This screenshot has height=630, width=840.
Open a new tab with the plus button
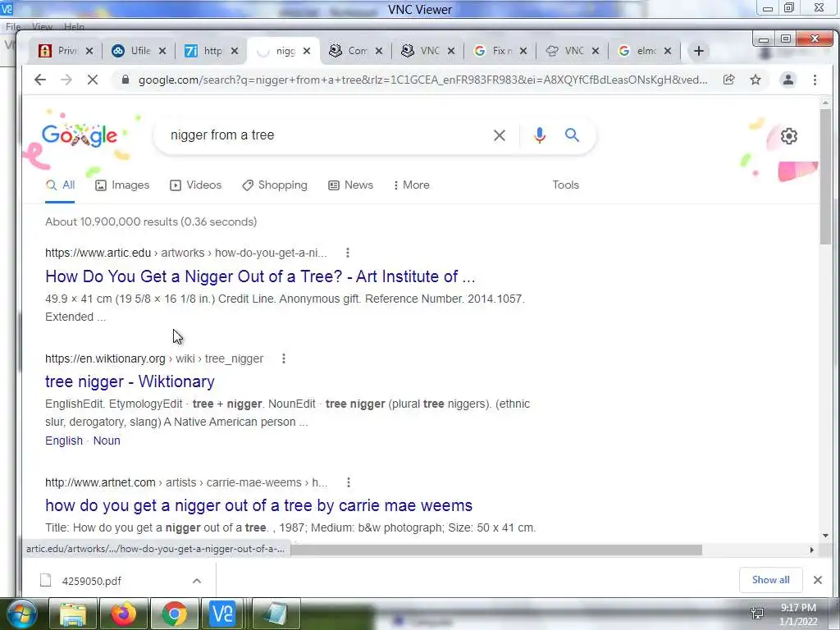coord(698,51)
